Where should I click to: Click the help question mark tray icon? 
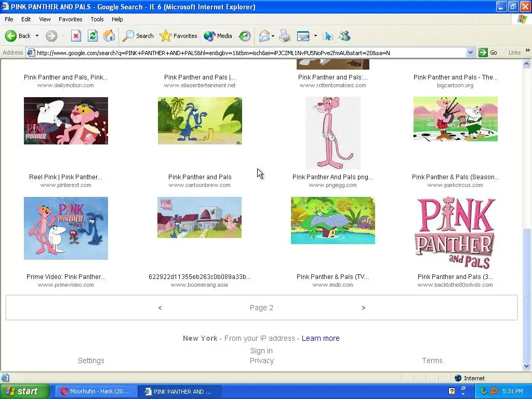451,391
